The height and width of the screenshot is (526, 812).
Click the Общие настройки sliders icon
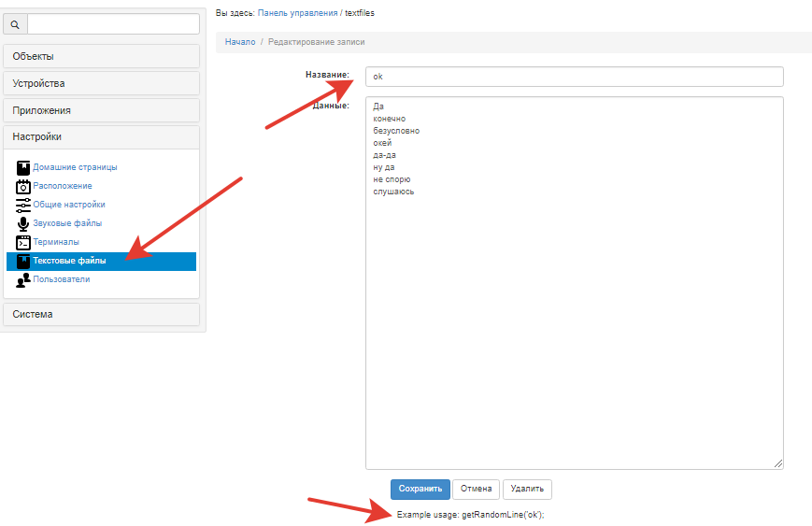(22, 205)
